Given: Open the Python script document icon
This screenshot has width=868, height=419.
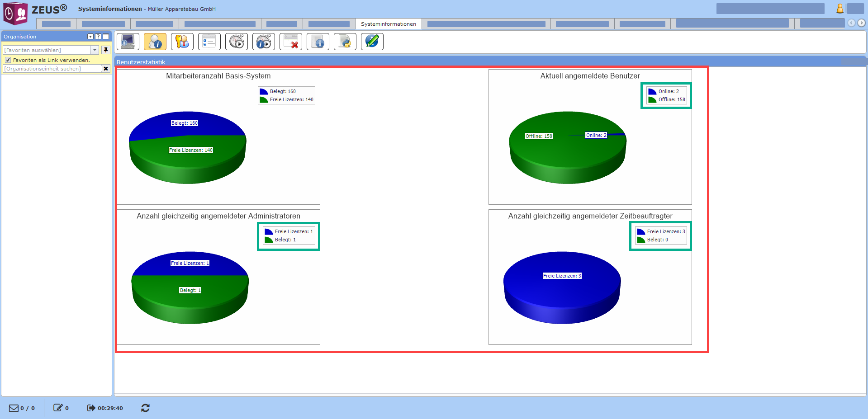Looking at the screenshot, I should click(345, 42).
